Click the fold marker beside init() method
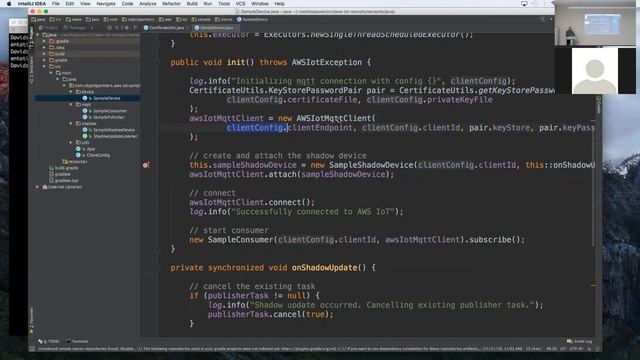 157,62
